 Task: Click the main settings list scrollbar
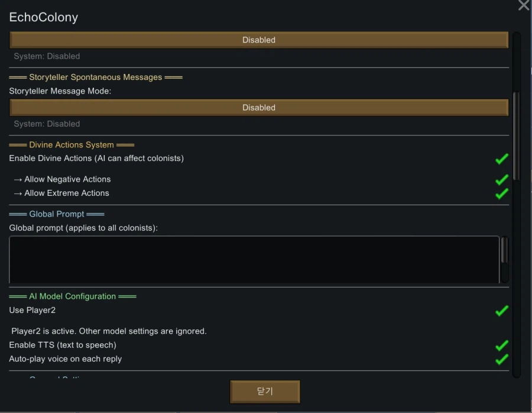(x=516, y=136)
